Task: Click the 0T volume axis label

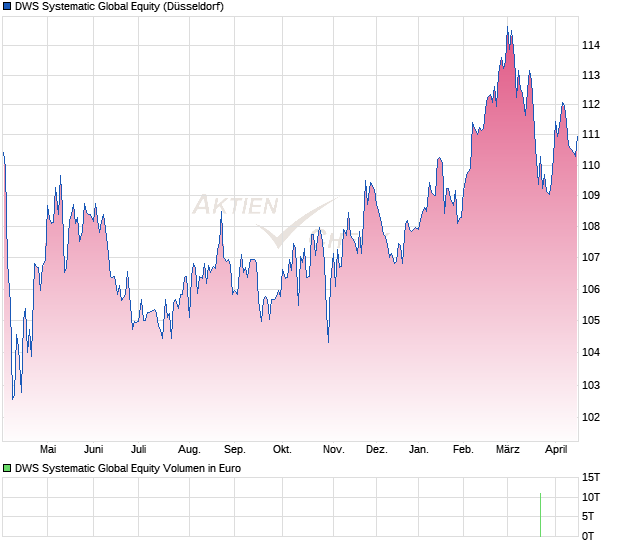Action: [588, 537]
